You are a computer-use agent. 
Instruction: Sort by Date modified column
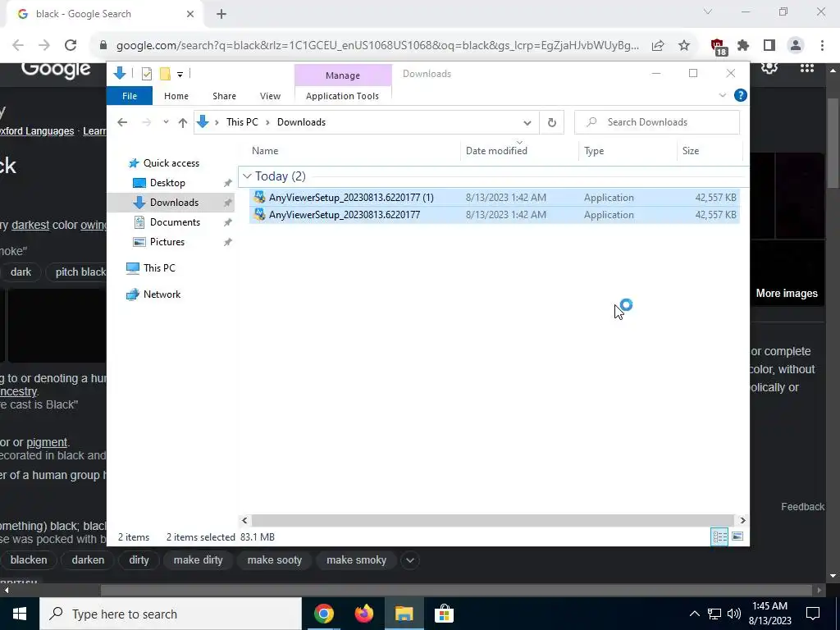click(x=519, y=151)
